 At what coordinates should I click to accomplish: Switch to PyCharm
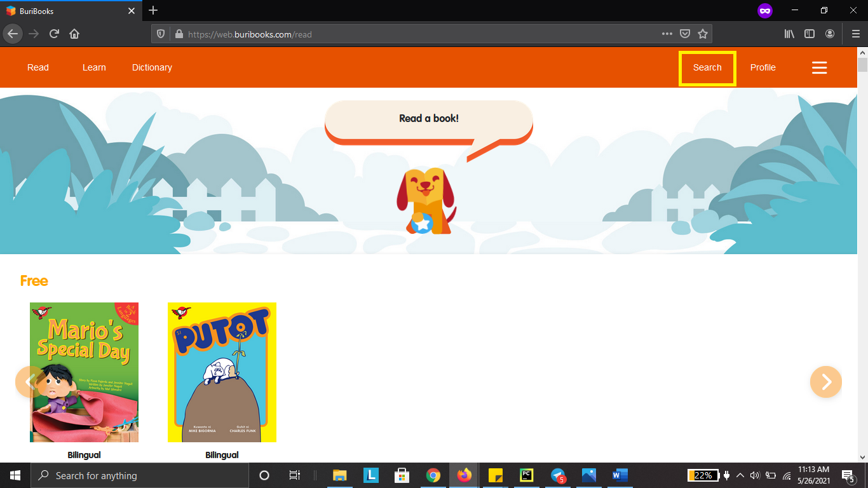526,475
